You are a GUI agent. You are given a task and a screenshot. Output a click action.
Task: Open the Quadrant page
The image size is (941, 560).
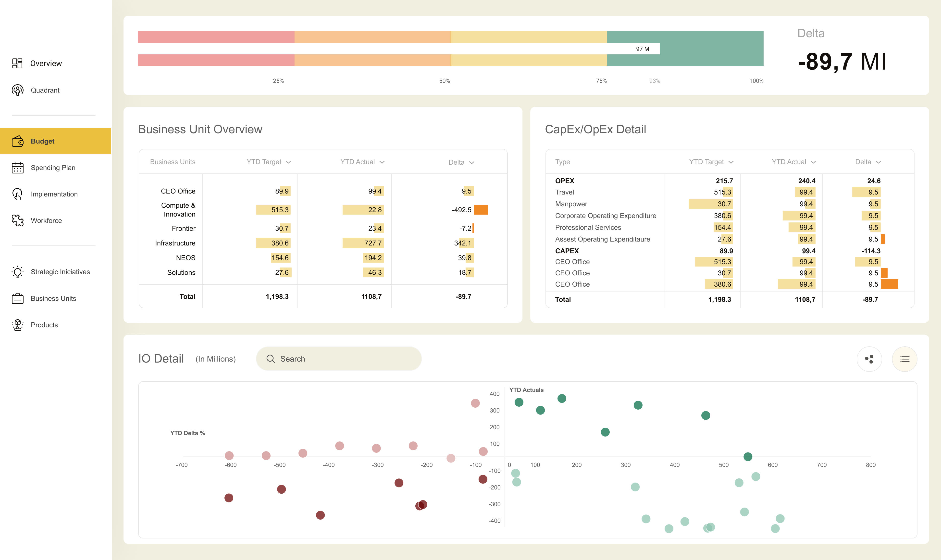[45, 90]
